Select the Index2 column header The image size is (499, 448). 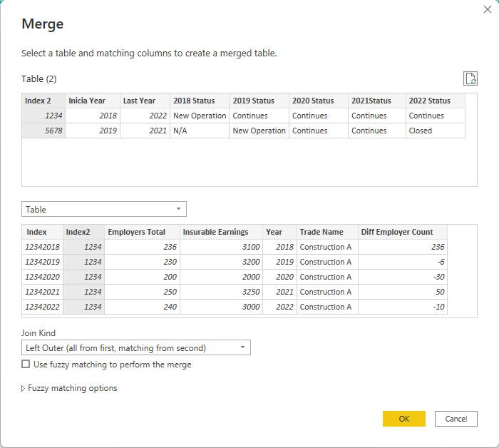pos(83,232)
